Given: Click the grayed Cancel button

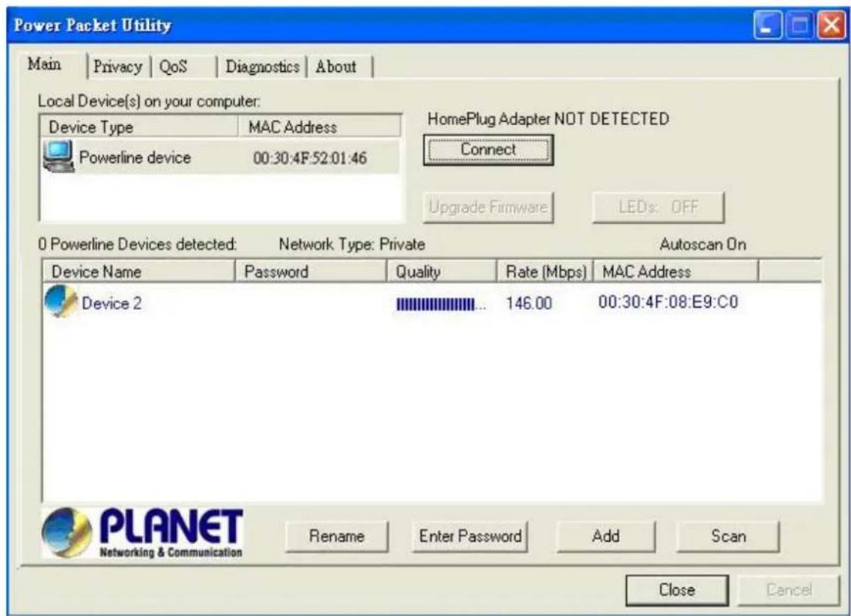Looking at the screenshot, I should 789,590.
